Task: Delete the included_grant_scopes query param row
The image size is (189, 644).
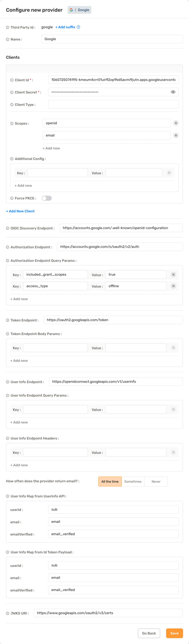Action: 173,274
